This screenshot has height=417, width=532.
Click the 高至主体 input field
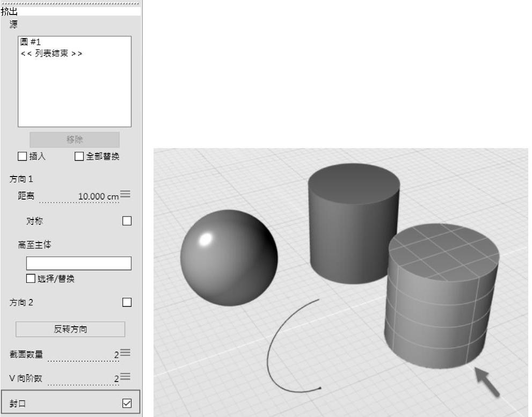[x=79, y=264]
